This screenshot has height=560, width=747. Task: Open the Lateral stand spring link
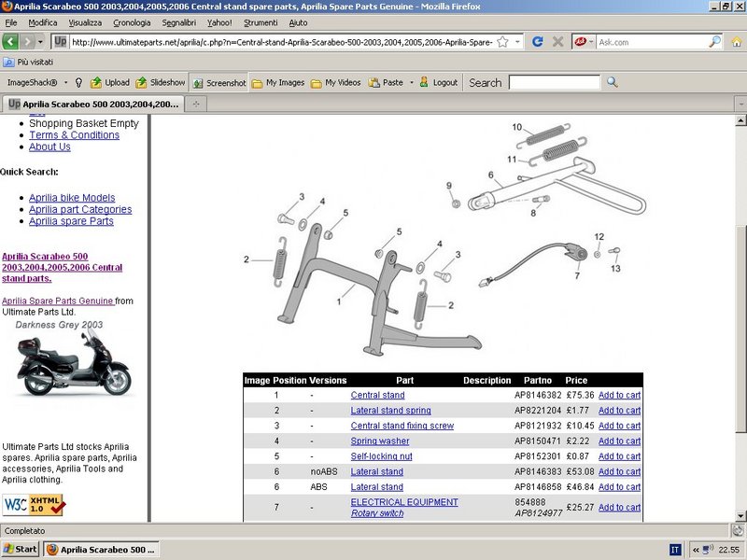click(390, 411)
